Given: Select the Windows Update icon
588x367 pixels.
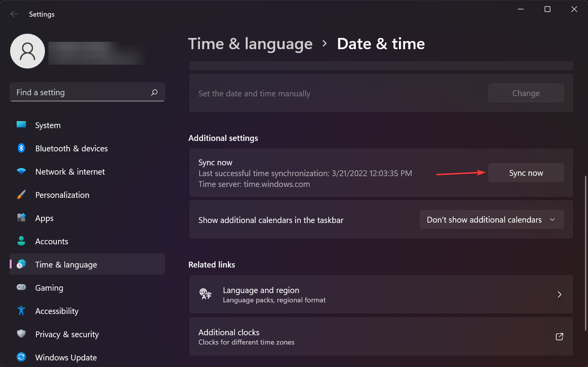Looking at the screenshot, I should (21, 357).
